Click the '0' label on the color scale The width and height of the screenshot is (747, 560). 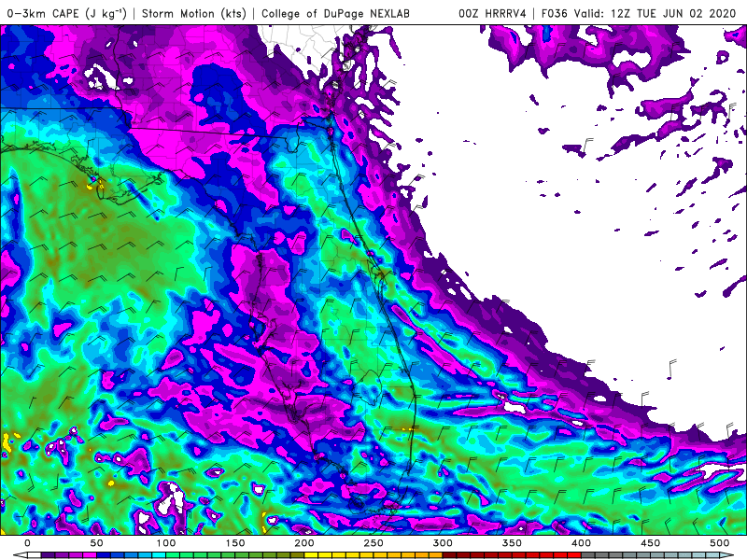[x=28, y=543]
